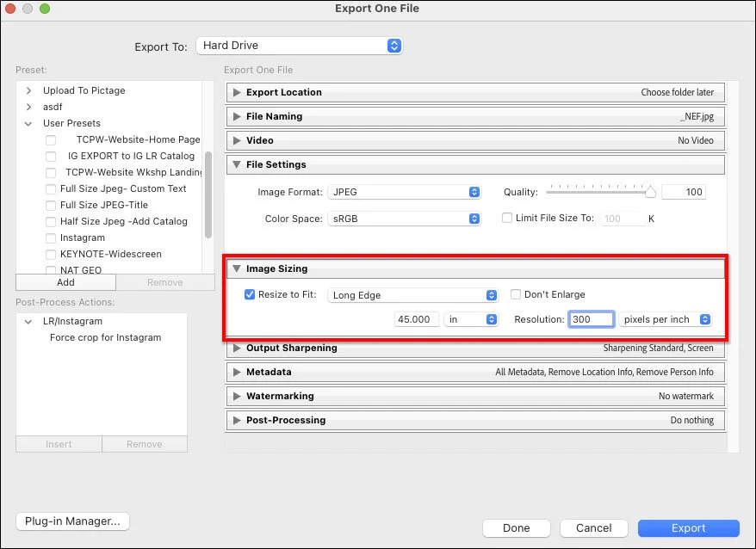Uncheck Resize to Fit

point(250,294)
